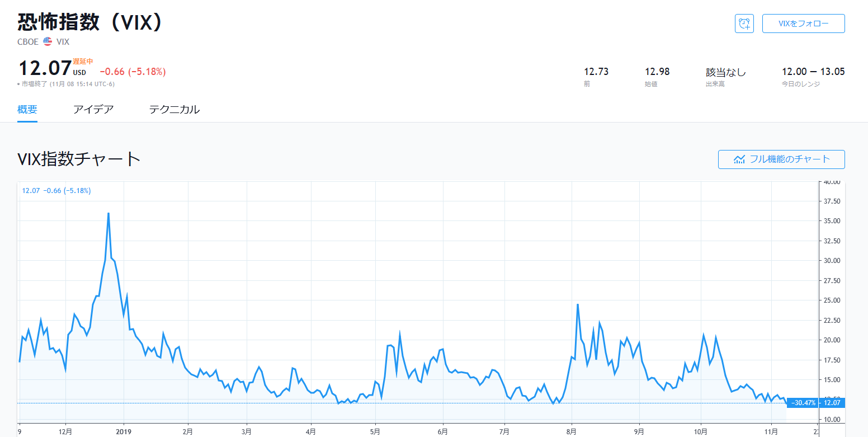Viewport: 868px width, 437px height.
Task: Click the chart's highest peak in late December
Action: tap(108, 214)
